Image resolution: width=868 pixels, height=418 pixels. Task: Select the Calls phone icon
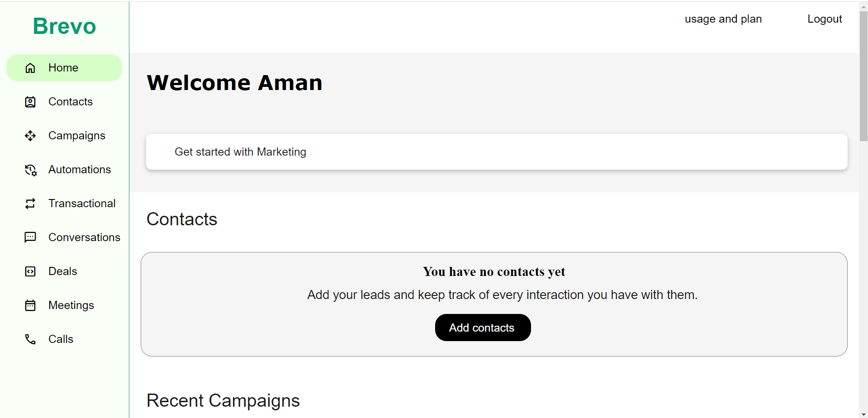pos(30,339)
